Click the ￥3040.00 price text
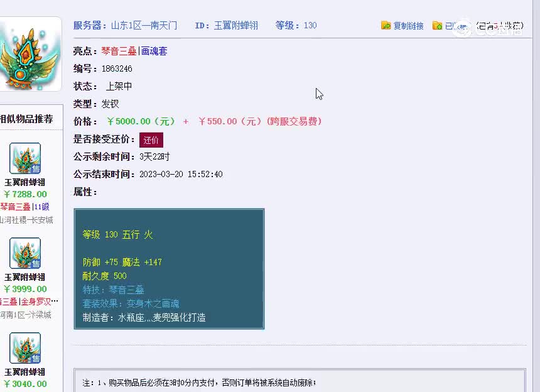This screenshot has height=392, width=540. pos(25,384)
